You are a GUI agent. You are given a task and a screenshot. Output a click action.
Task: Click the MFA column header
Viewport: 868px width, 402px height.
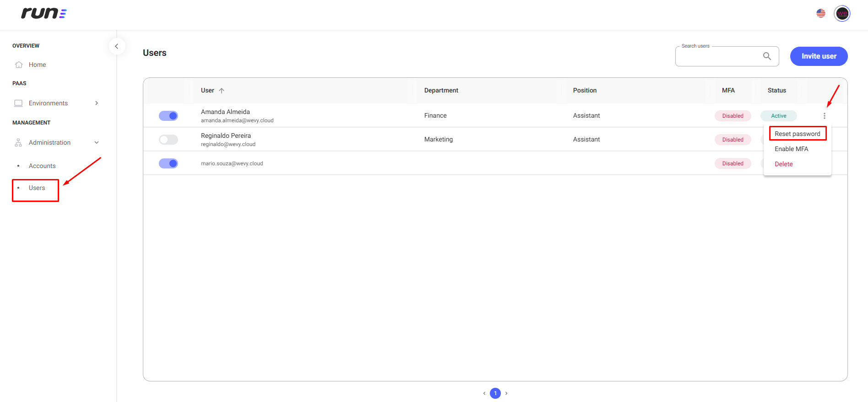728,91
